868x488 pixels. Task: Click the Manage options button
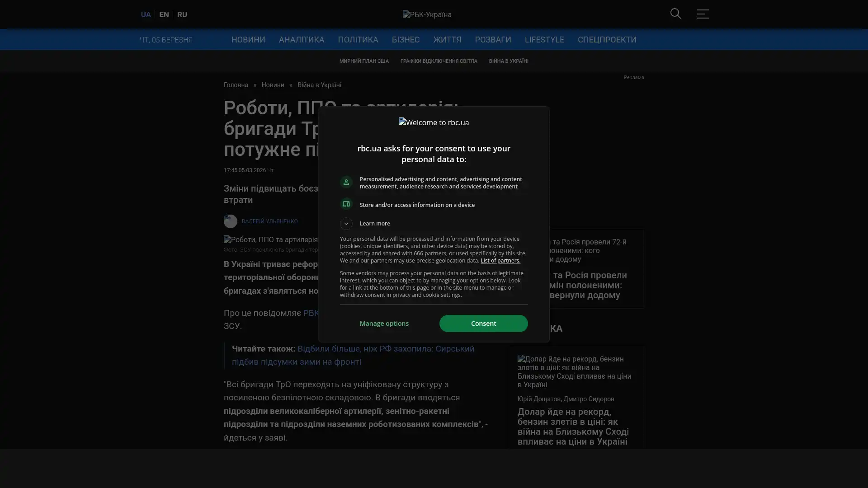click(x=384, y=324)
